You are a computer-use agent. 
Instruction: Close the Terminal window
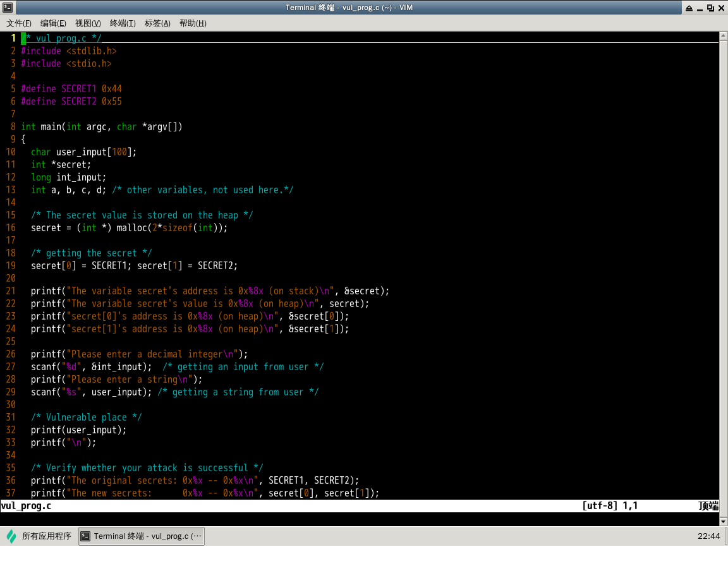[721, 8]
